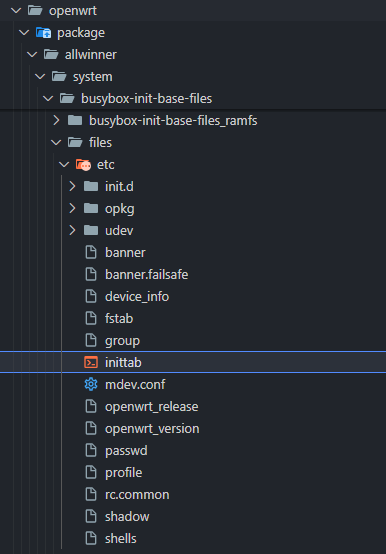The height and width of the screenshot is (554, 386).
Task: Expand the opkg folder chevron
Action: [x=72, y=208]
